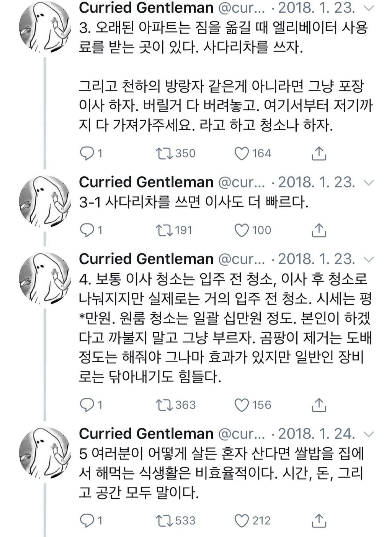Share the tweet numbered 3

tap(319, 153)
